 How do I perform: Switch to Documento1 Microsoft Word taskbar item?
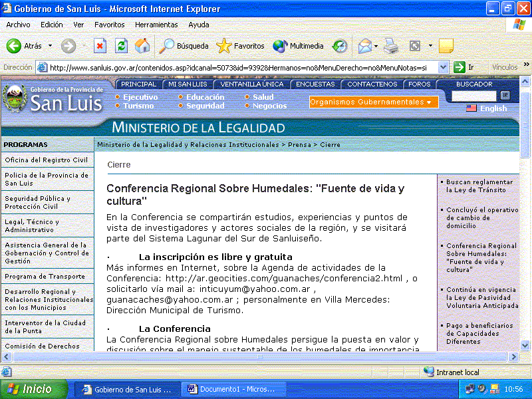pos(235,389)
